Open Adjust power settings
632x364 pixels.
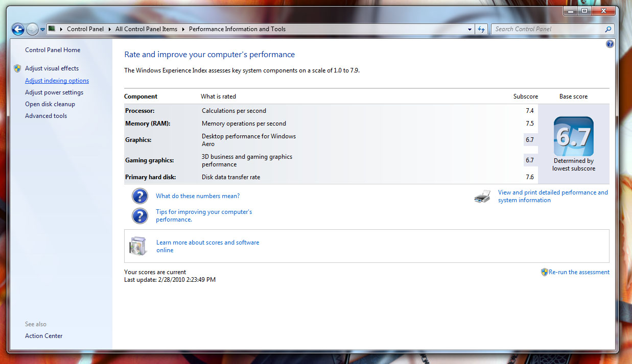(54, 92)
